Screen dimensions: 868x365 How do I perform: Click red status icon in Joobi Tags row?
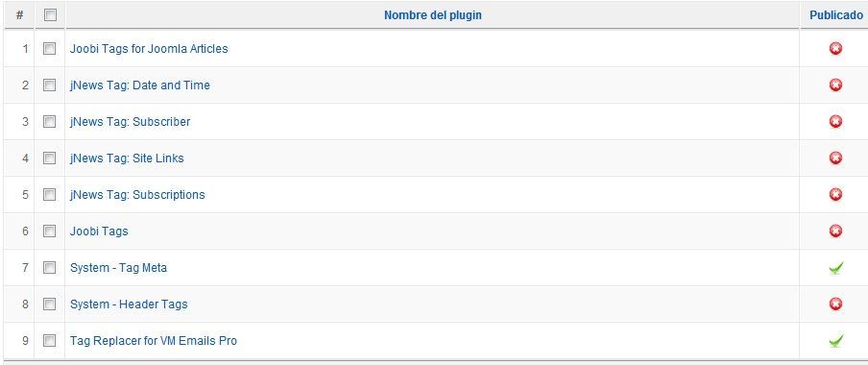[x=835, y=231]
